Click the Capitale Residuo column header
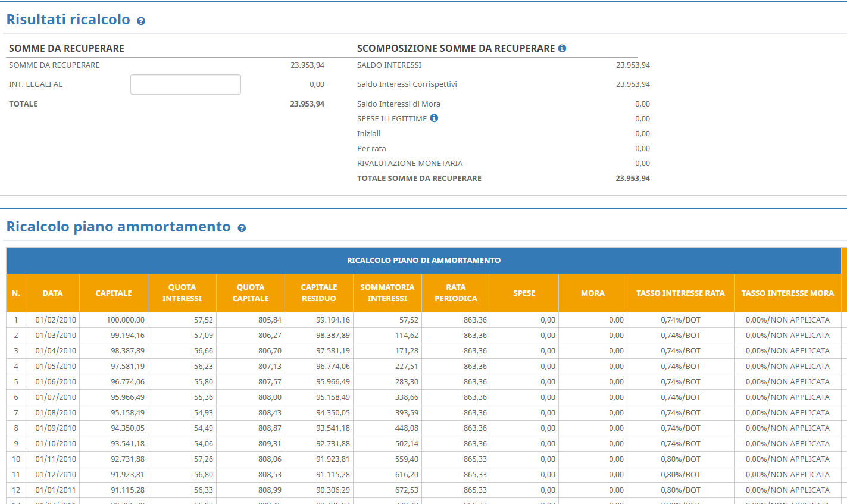Image resolution: width=847 pixels, height=504 pixels. point(318,293)
